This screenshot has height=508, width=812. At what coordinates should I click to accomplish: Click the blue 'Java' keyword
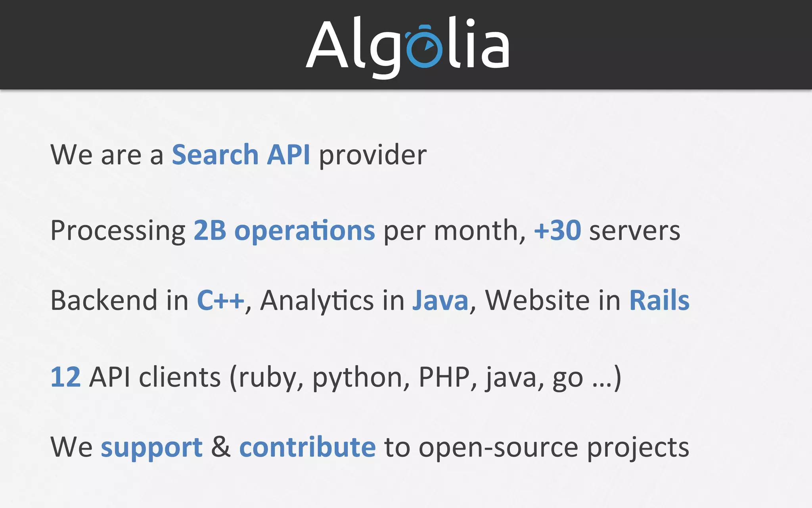[x=440, y=300]
